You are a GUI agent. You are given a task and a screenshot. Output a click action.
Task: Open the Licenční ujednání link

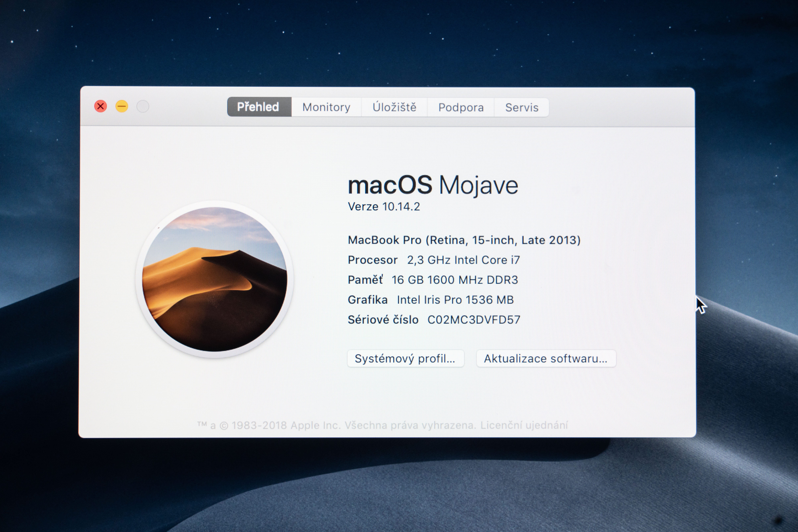pos(524,425)
